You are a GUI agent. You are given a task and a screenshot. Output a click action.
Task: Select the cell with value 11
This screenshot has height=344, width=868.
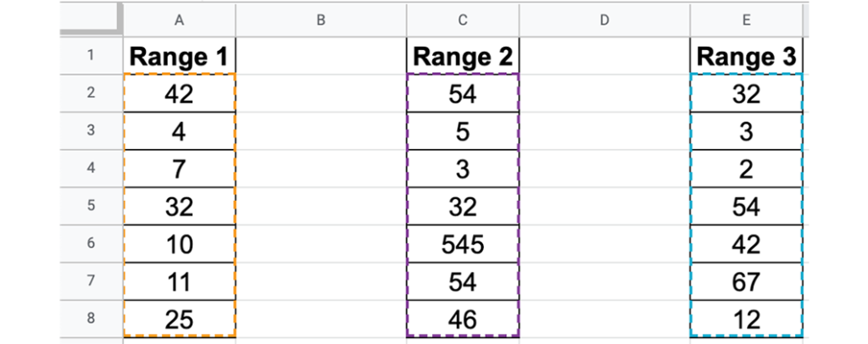[x=179, y=281]
